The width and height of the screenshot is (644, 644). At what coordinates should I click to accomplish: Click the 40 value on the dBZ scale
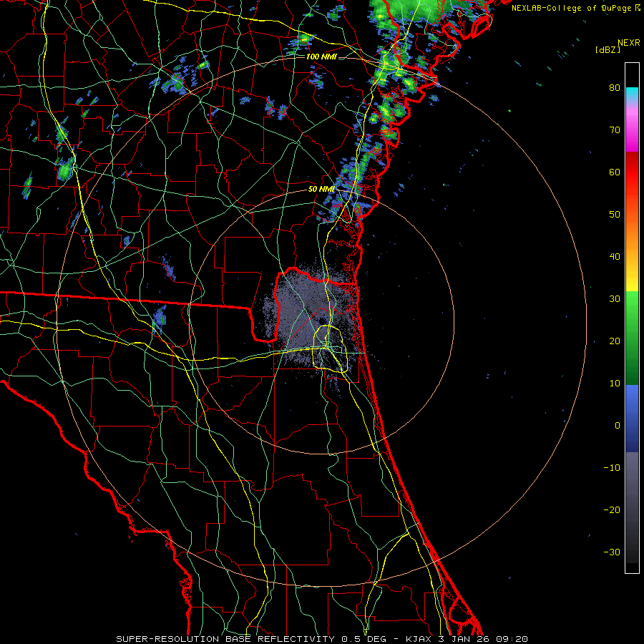click(615, 257)
